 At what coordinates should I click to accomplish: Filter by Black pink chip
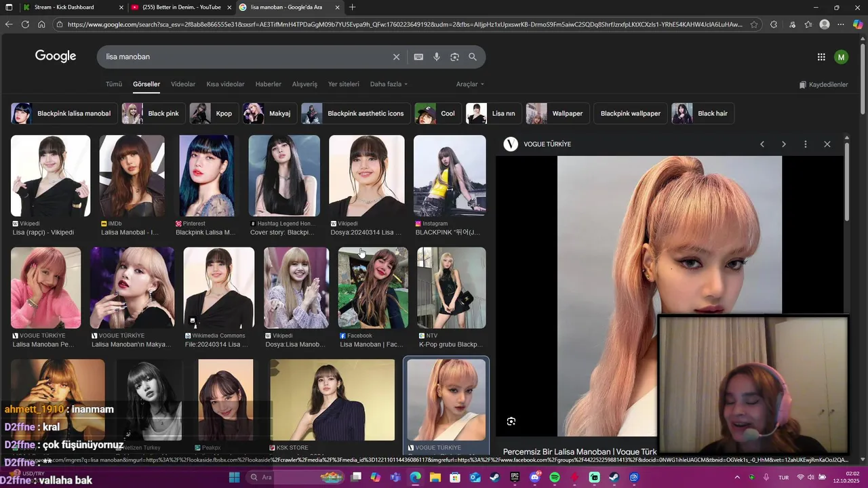coord(153,113)
